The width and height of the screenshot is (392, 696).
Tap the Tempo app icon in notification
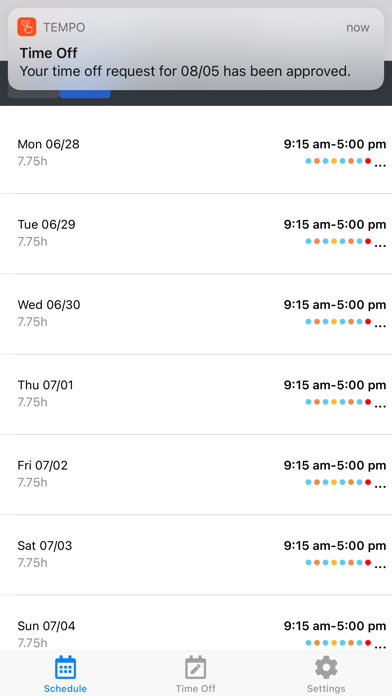click(27, 27)
